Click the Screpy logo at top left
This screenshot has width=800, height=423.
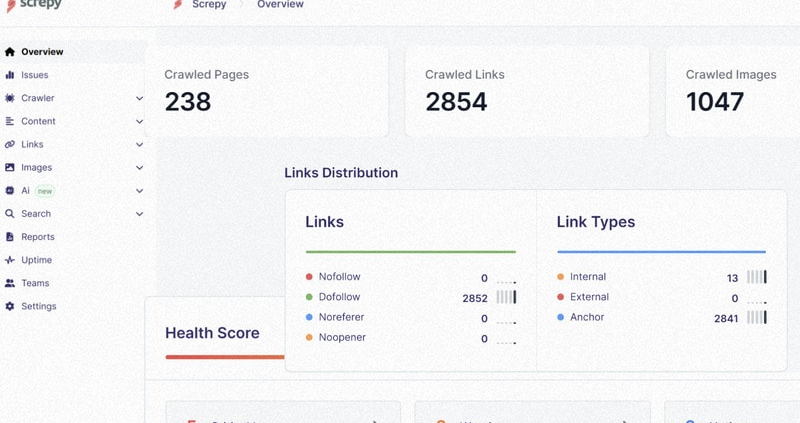(34, 5)
